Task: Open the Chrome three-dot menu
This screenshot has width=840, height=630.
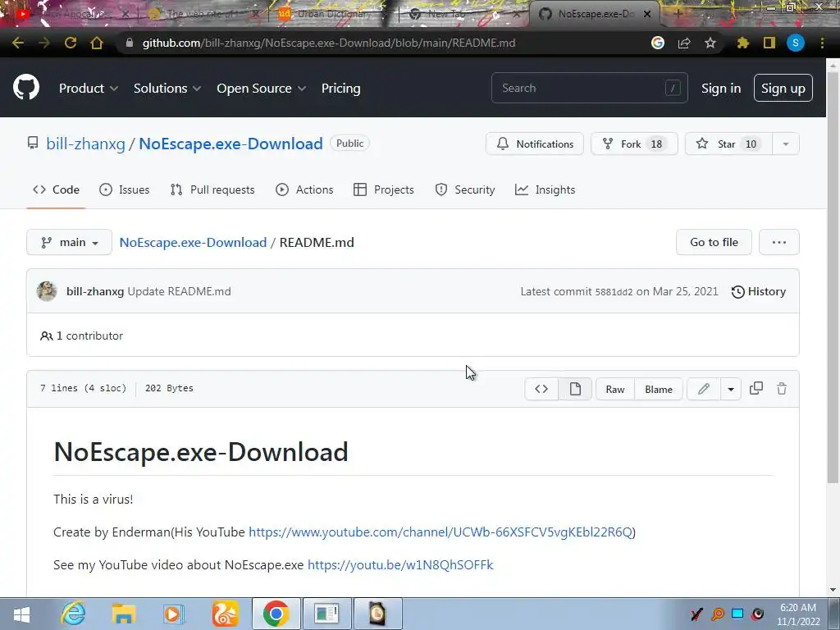Action: 822,43
